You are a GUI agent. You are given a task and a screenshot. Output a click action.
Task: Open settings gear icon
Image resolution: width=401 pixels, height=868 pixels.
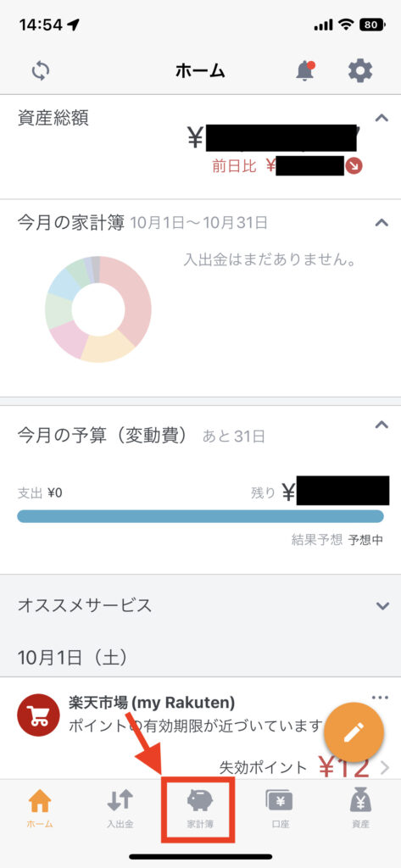click(x=360, y=71)
